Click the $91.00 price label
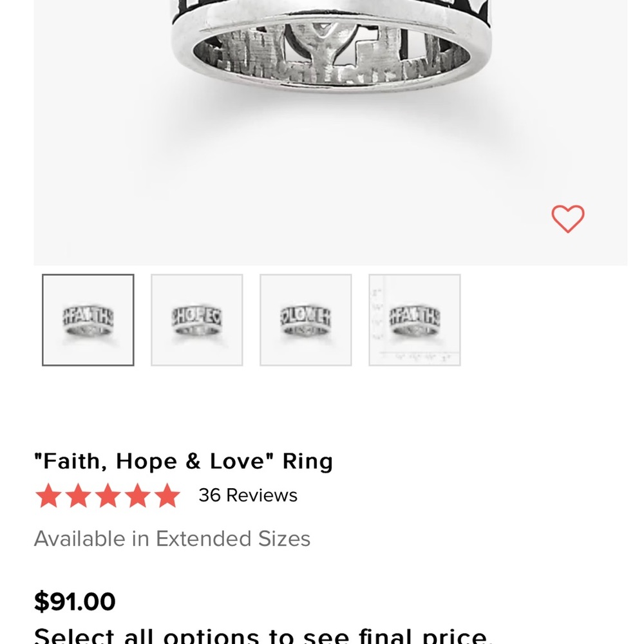The image size is (644, 644). [75, 601]
